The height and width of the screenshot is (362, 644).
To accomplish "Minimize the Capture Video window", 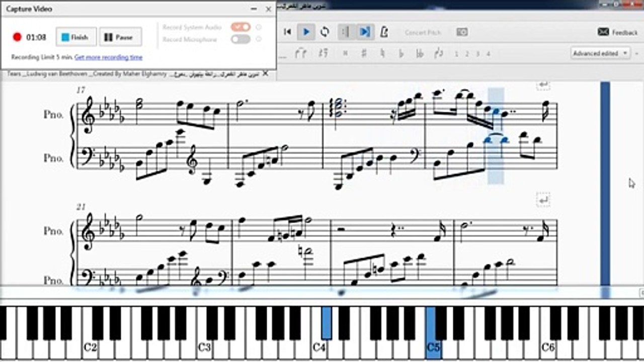I will (x=253, y=9).
